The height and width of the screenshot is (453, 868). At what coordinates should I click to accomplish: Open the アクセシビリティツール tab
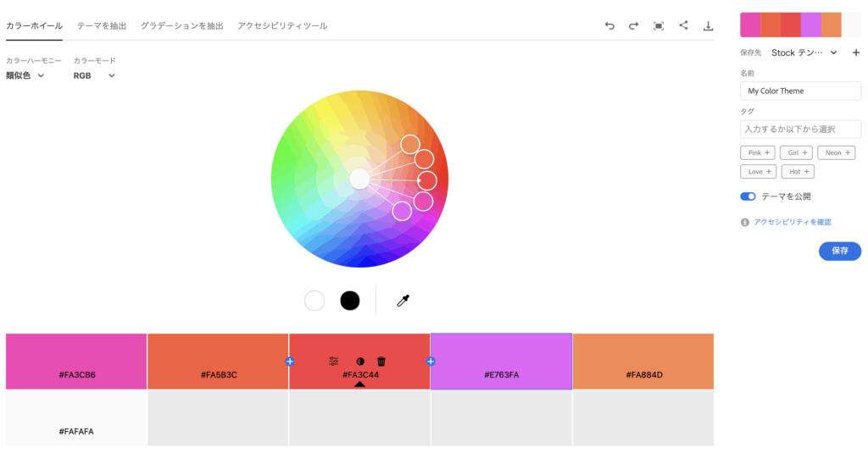282,26
